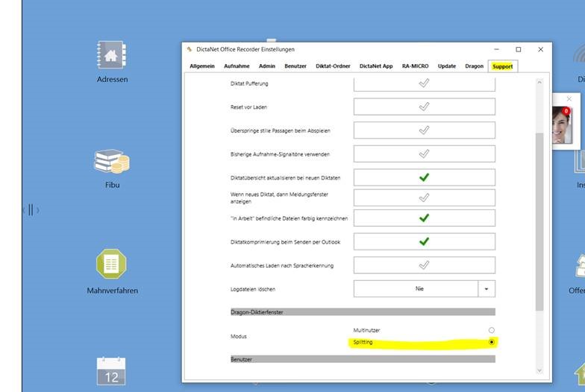The width and height of the screenshot is (585, 392).
Task: Enable Meldungsfenster anzeigen for new Diktat
Action: click(x=424, y=197)
